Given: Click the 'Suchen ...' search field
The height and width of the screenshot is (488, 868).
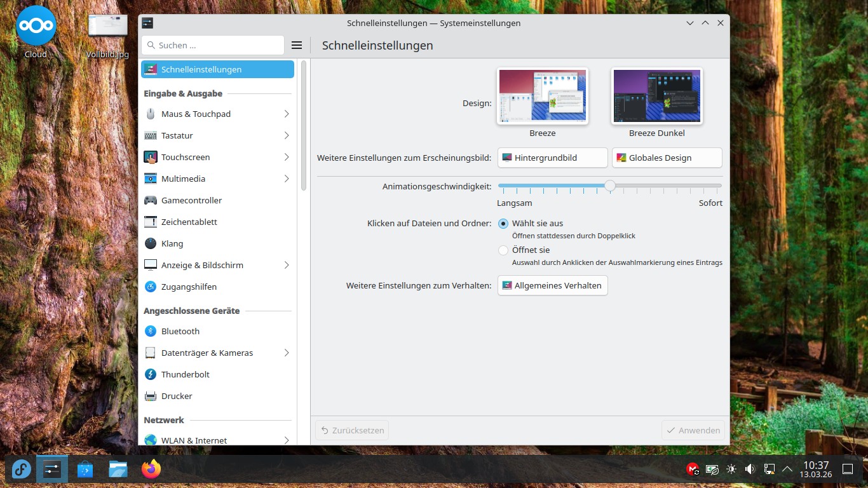Looking at the screenshot, I should click(x=213, y=45).
